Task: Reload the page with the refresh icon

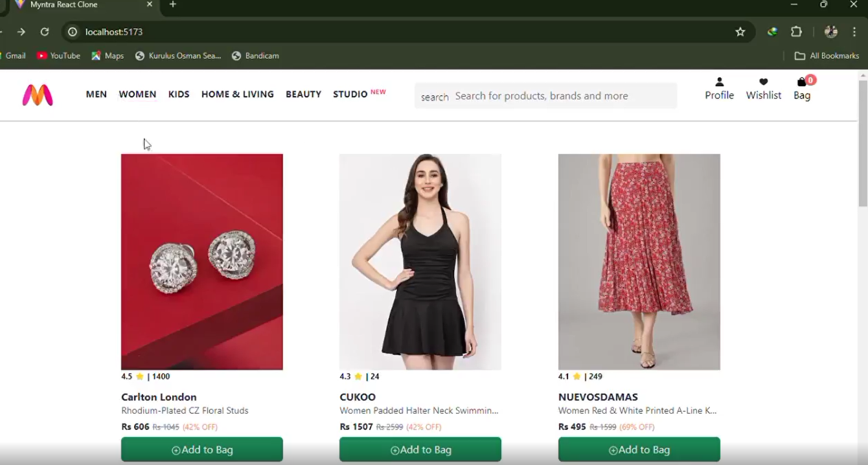Action: pyautogui.click(x=44, y=31)
